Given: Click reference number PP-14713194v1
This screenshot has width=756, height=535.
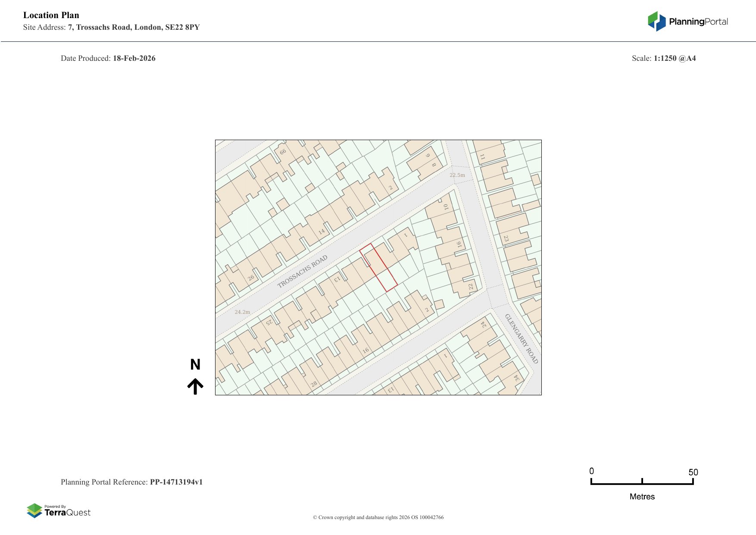Looking at the screenshot, I should point(176,482).
